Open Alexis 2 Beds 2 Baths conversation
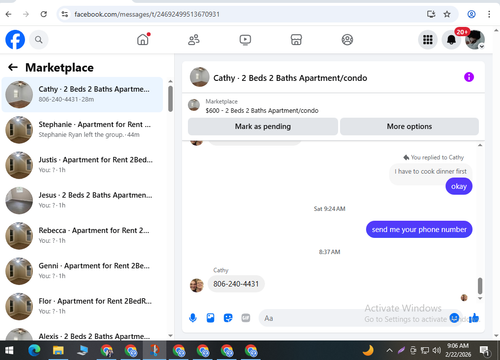This screenshot has height=360, width=500. coord(82,333)
